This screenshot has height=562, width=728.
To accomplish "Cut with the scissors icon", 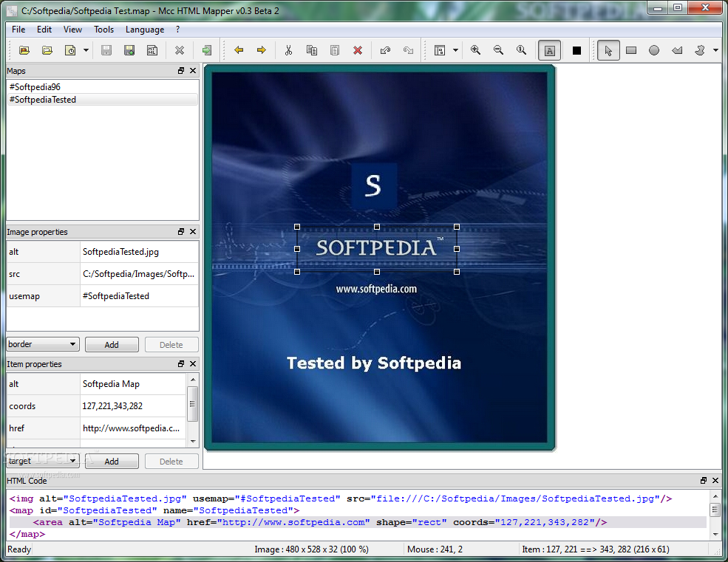I will 288,50.
